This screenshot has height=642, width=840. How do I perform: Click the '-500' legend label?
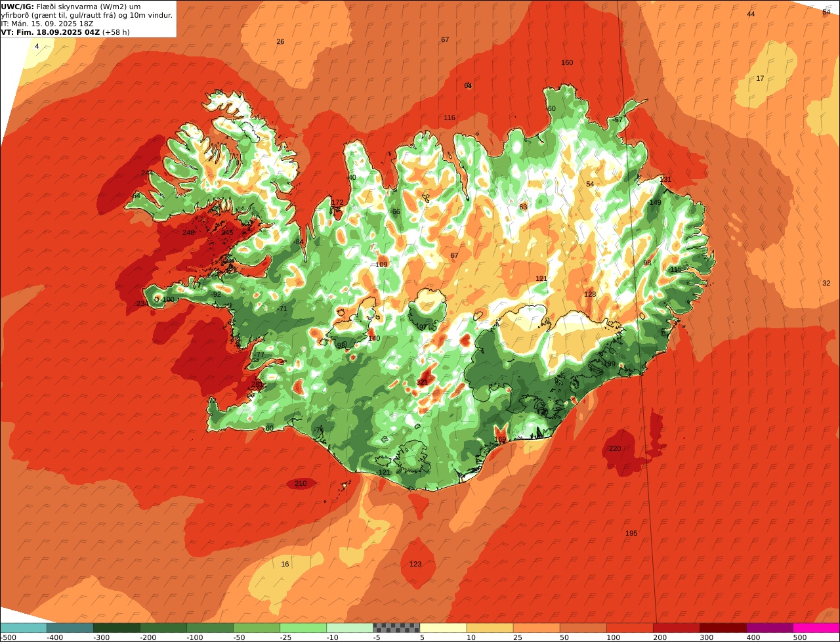click(9, 637)
